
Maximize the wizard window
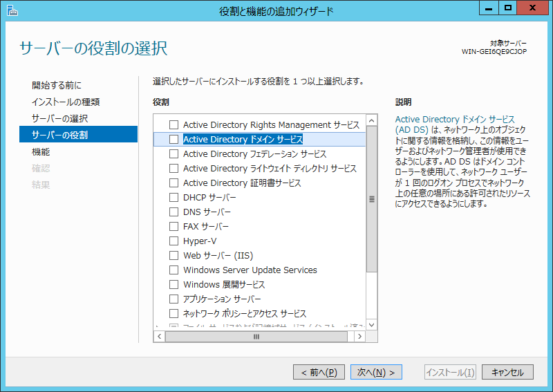pyautogui.click(x=508, y=8)
